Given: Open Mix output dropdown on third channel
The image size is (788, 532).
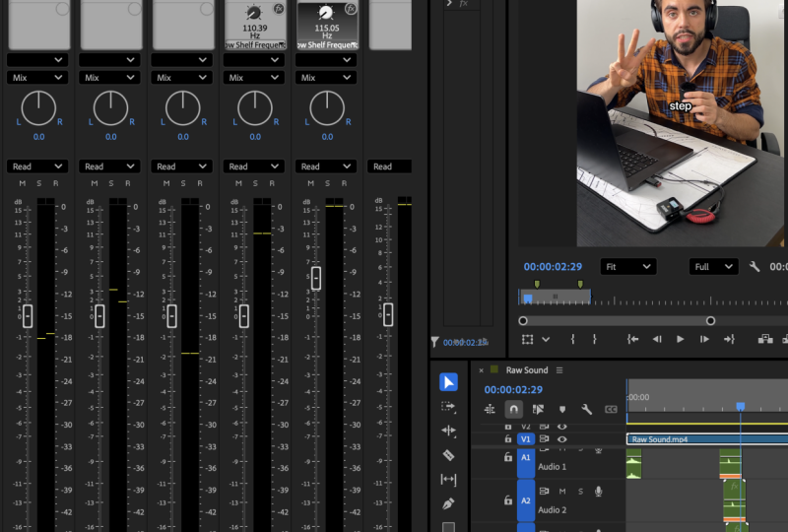Looking at the screenshot, I should pos(181,78).
